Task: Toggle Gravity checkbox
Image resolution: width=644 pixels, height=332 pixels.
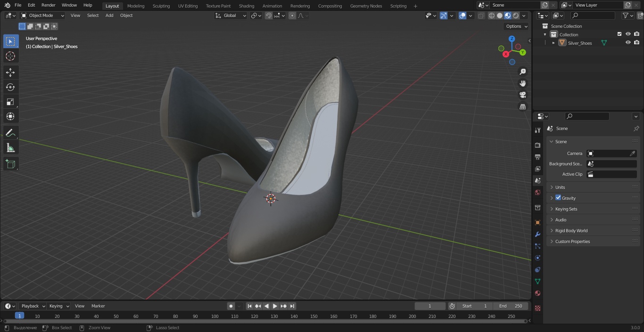Action: click(x=558, y=198)
